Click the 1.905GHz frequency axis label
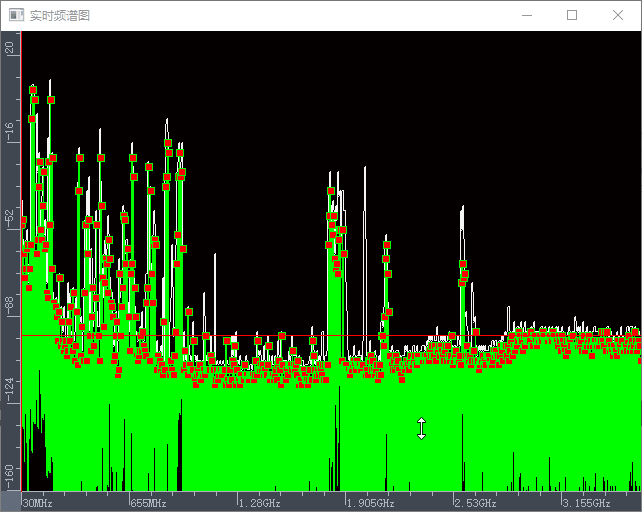 pyautogui.click(x=369, y=502)
